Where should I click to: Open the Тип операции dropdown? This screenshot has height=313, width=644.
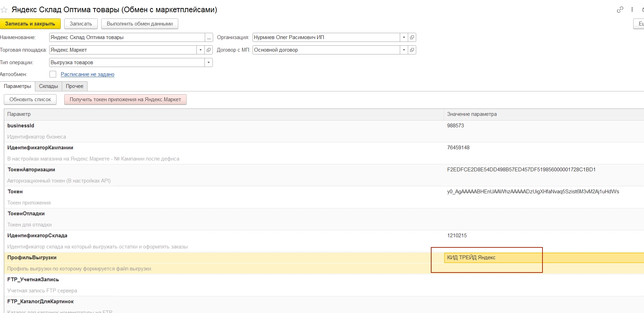pyautogui.click(x=208, y=62)
